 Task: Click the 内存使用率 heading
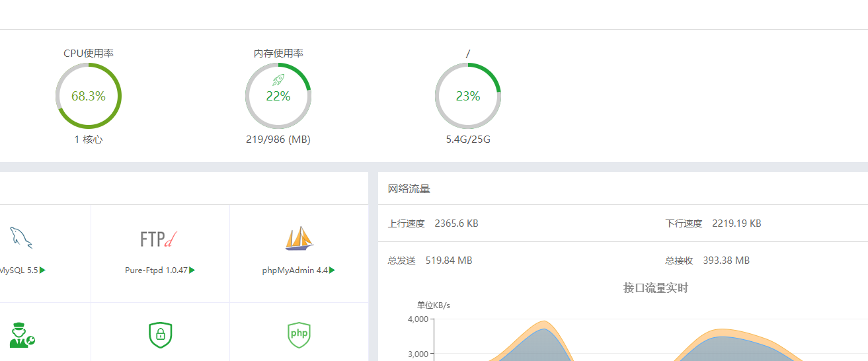point(278,54)
